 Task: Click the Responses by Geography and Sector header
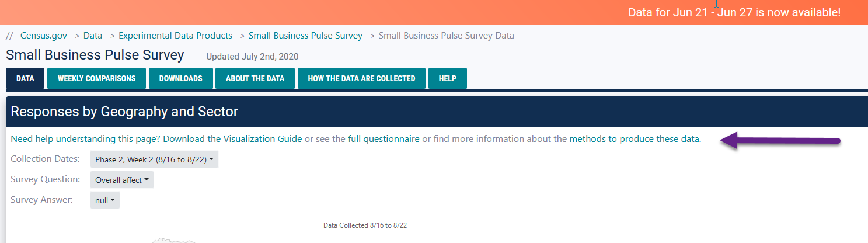click(124, 112)
